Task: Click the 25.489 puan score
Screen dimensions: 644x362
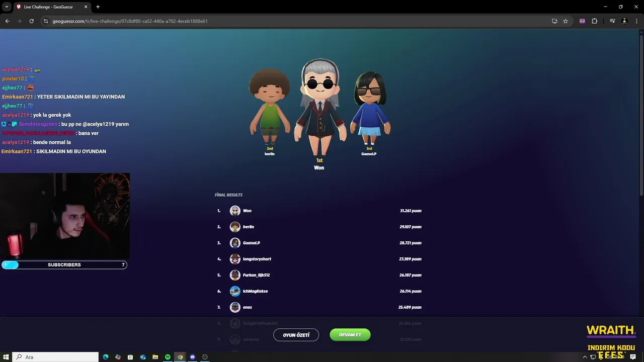Action: 410,307
